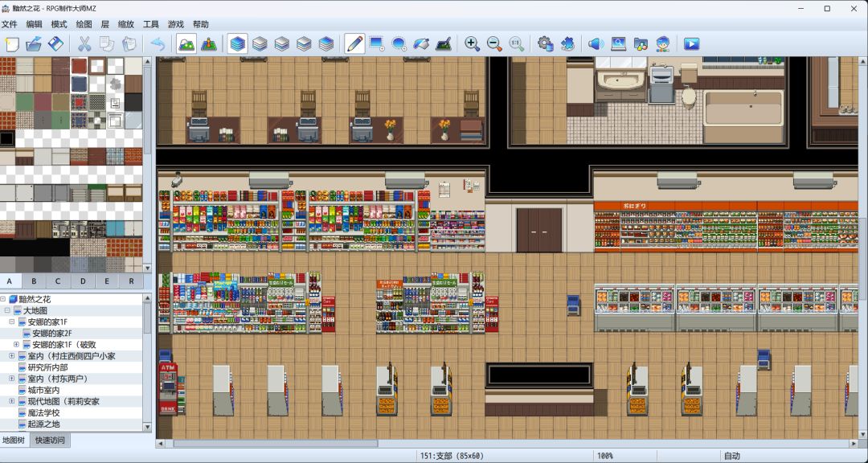Collapse the 大地图 tree node
Viewport: 868px width, 463px height.
(x=7, y=310)
